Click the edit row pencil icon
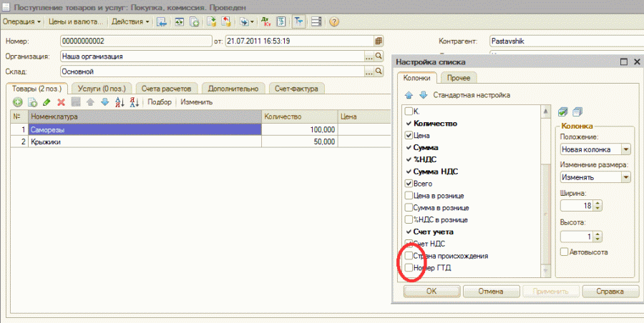 click(x=47, y=102)
